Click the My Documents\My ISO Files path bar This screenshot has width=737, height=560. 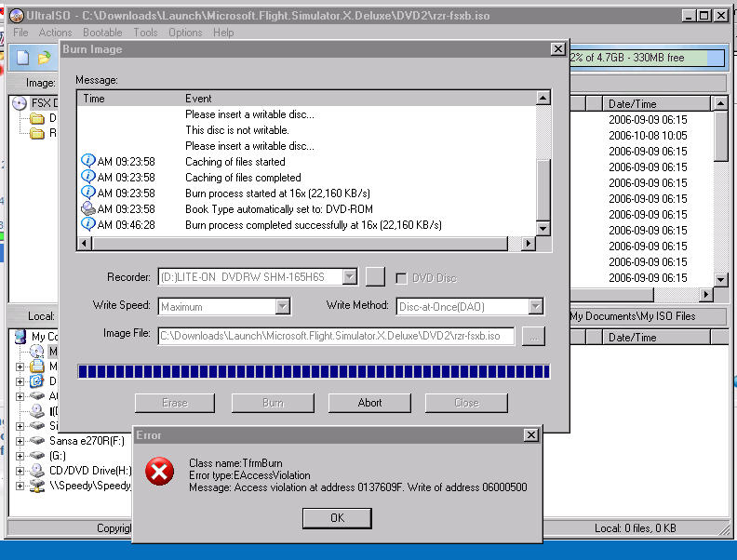coord(648,316)
